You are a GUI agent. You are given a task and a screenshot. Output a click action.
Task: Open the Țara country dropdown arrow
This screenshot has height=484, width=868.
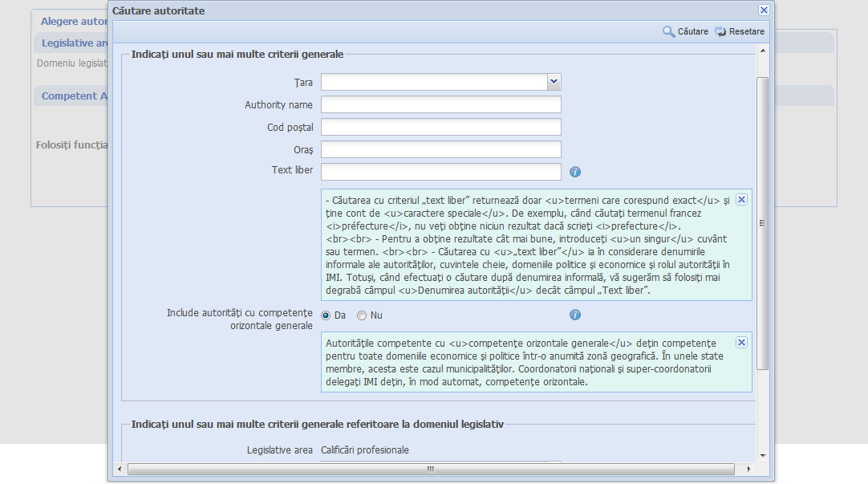(554, 82)
